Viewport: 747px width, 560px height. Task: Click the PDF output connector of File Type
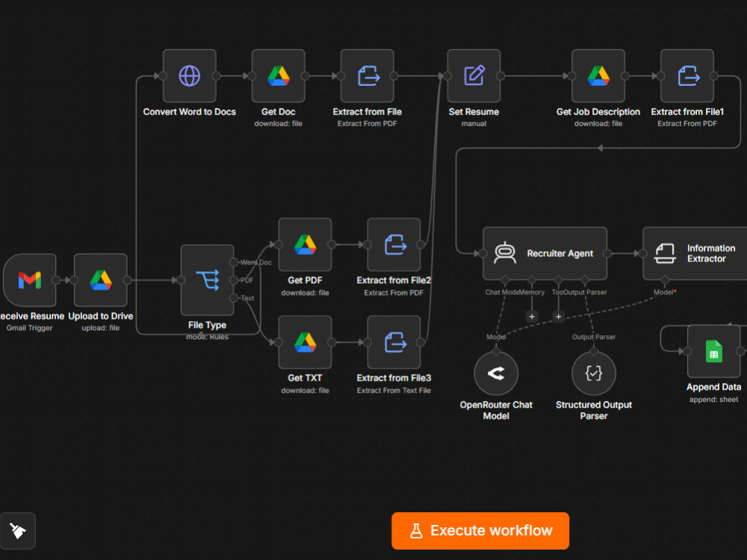[x=234, y=280]
